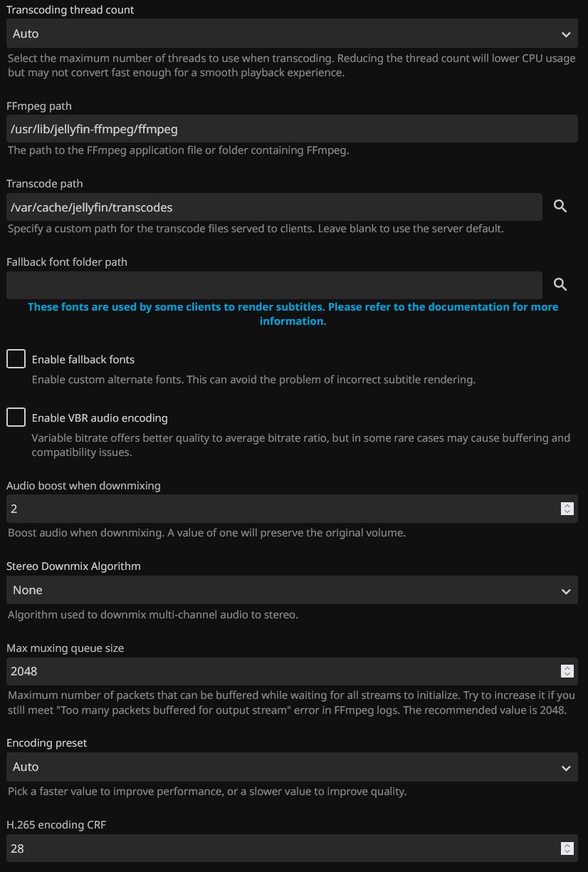This screenshot has height=872, width=588.
Task: Toggle Enable VBR audio encoding checkbox
Action: click(x=16, y=417)
